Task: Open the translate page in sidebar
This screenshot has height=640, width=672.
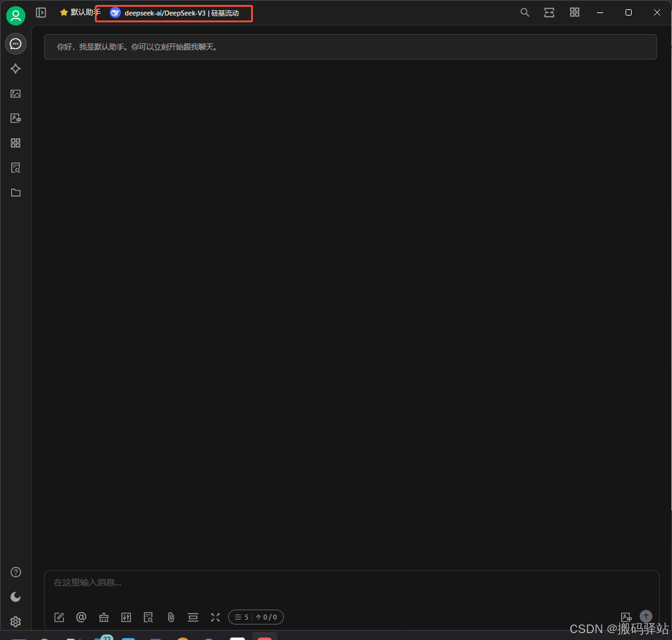Action: [16, 118]
